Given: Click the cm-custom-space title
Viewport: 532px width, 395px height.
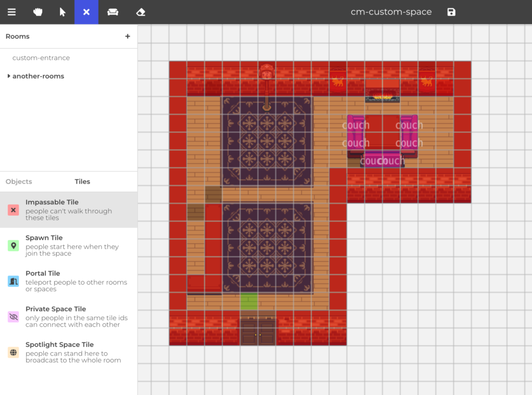Looking at the screenshot, I should click(x=391, y=12).
